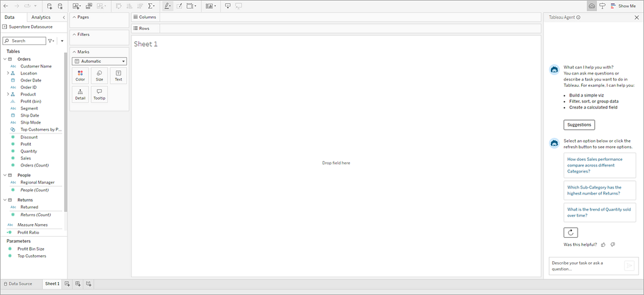Click the thumbs down feedback icon

point(613,245)
